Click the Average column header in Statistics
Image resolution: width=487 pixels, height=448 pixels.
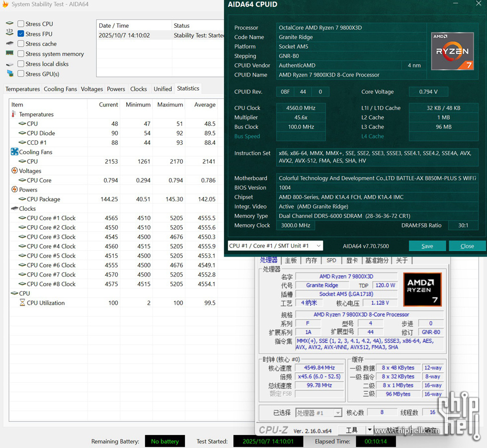(205, 105)
